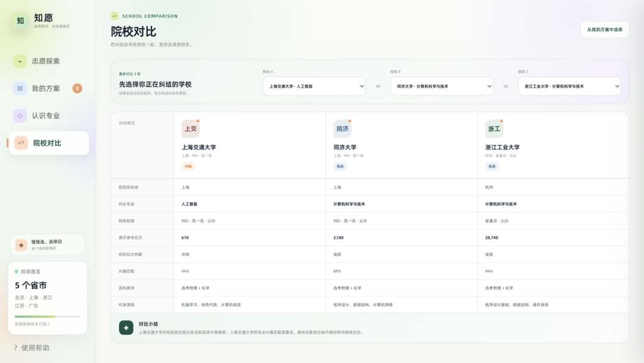This screenshot has width=644, height=363.
Task: Click the 数据覆盖 progress bar
Action: pyautogui.click(x=48, y=316)
